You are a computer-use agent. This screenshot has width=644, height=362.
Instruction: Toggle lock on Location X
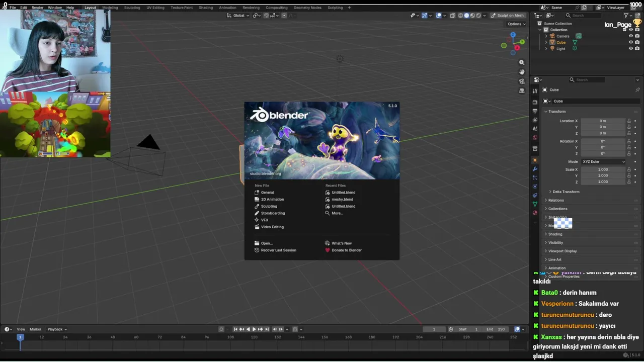[x=629, y=121]
